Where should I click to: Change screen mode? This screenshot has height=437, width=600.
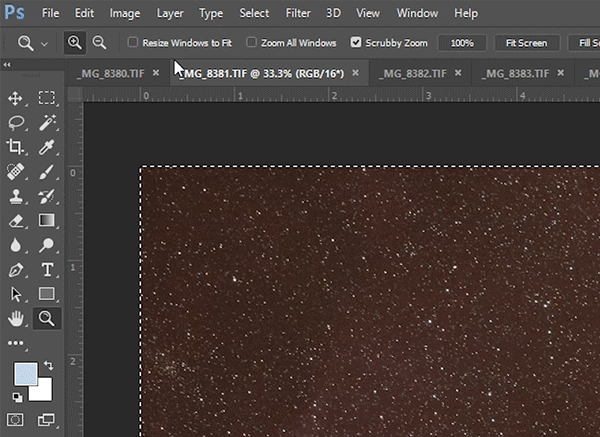tap(46, 420)
